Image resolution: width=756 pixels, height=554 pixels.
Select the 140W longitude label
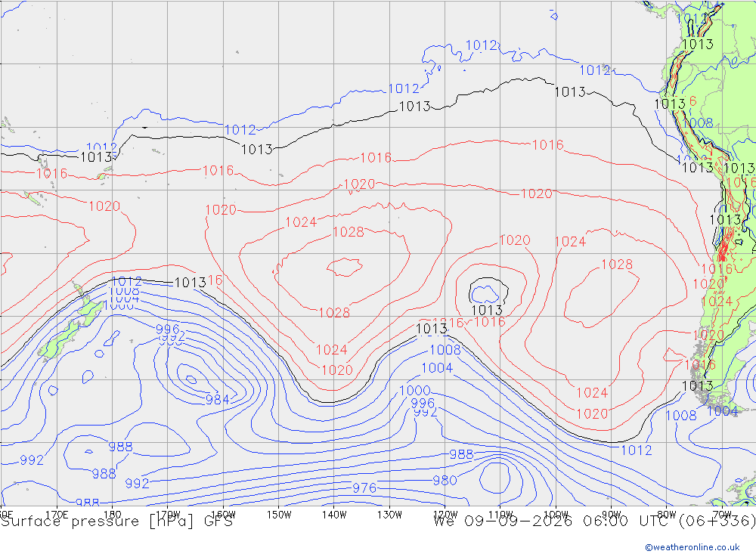[334, 515]
